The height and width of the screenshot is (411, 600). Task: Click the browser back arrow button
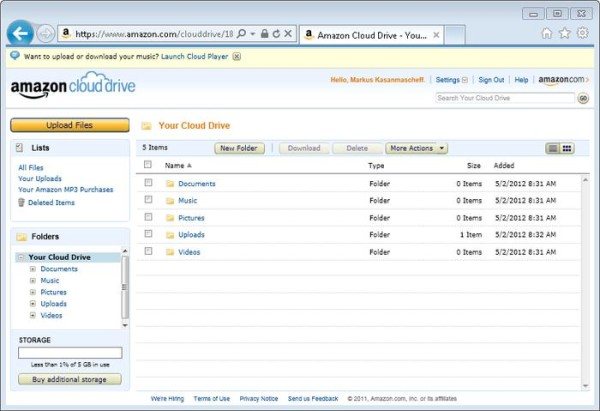19,33
